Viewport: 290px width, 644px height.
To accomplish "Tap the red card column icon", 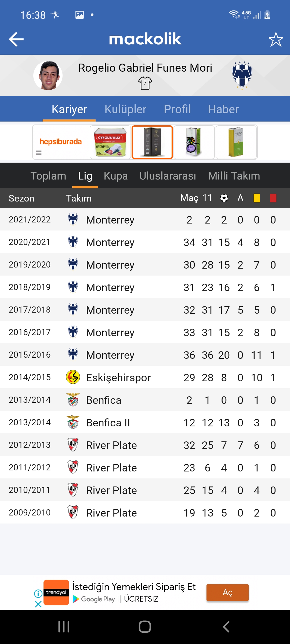I will [273, 198].
